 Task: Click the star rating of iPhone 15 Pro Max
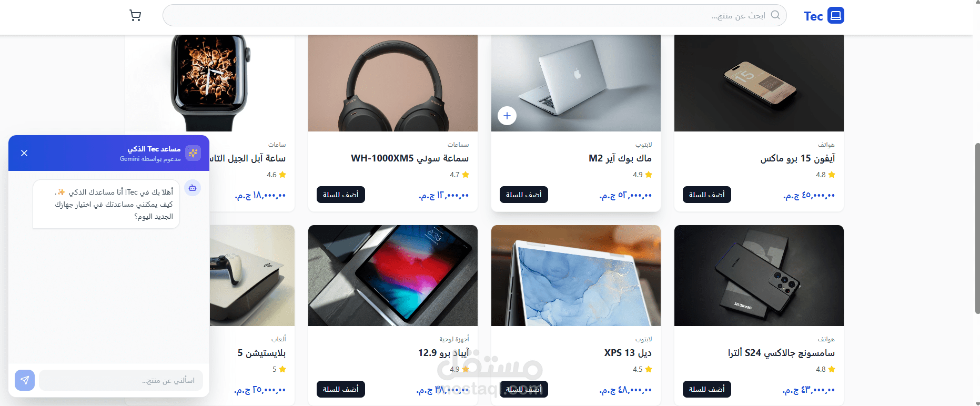click(x=825, y=175)
